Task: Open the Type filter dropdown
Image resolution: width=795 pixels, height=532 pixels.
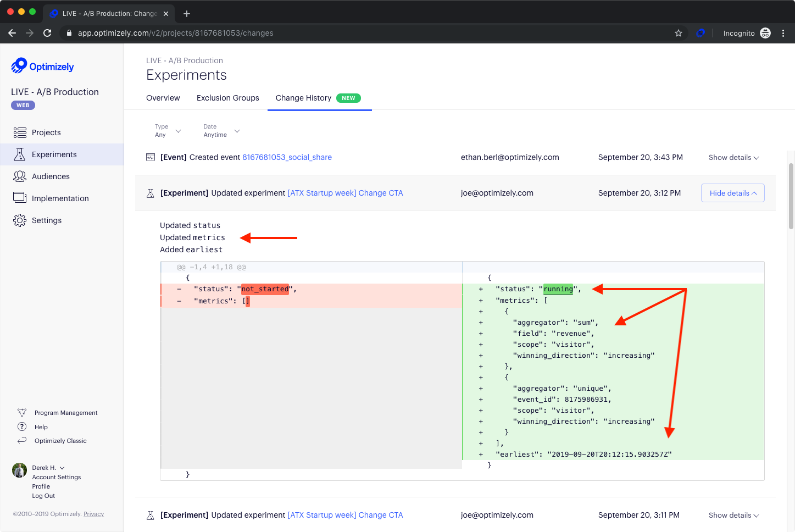Action: tap(168, 131)
